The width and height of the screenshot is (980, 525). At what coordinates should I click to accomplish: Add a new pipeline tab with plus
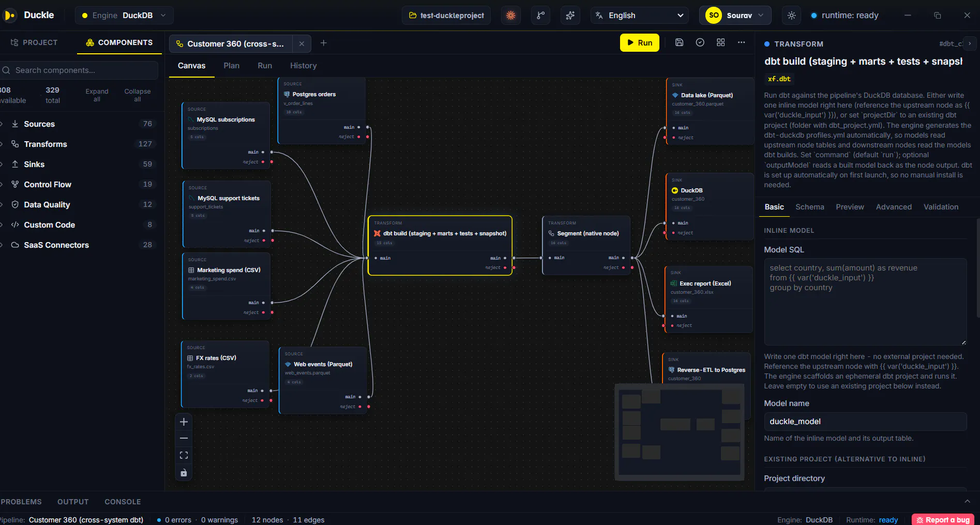pyautogui.click(x=323, y=43)
